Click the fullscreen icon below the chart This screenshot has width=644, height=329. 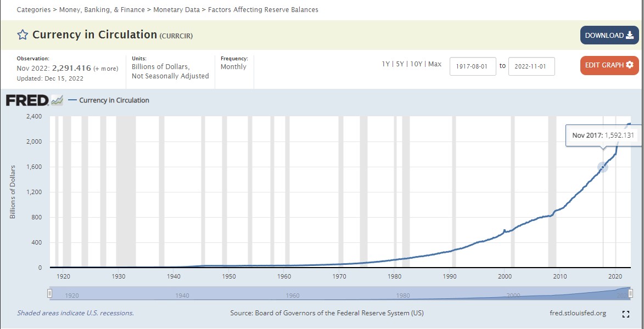point(625,314)
